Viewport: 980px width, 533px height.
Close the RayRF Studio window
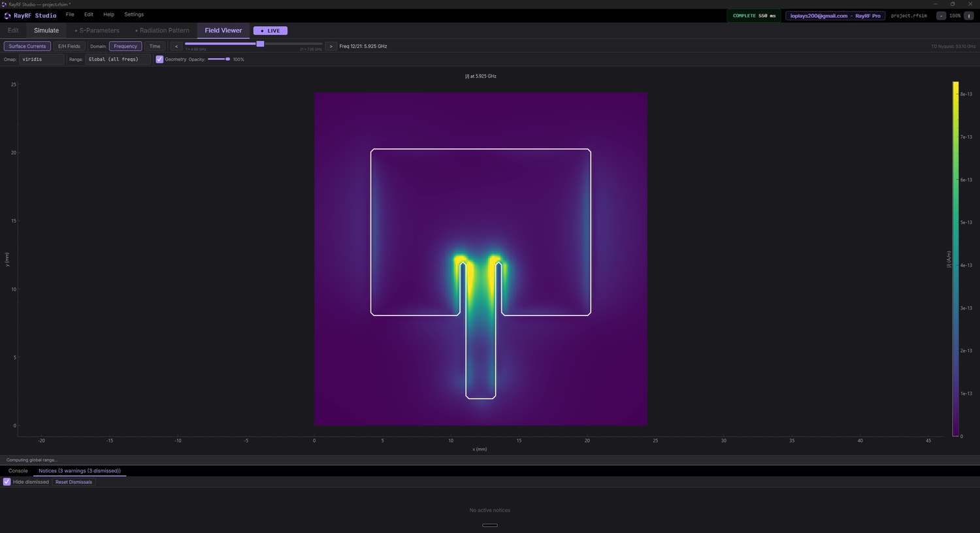(x=970, y=4)
